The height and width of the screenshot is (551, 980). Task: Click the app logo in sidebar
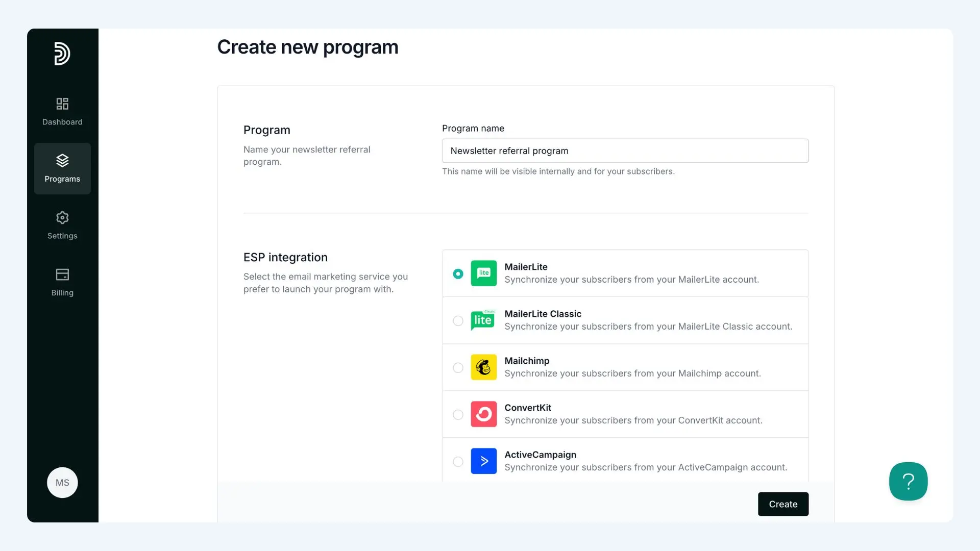(62, 54)
